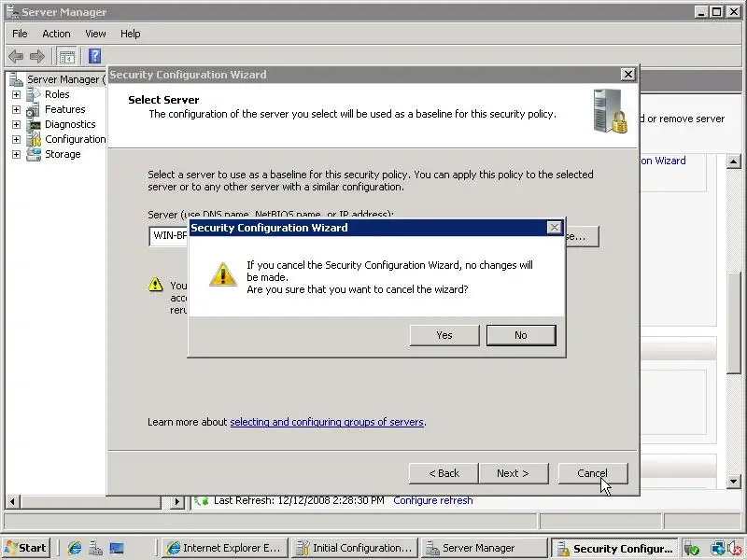Click the Show Desktop Quick Launch icon
The height and width of the screenshot is (560, 747).
click(x=117, y=549)
